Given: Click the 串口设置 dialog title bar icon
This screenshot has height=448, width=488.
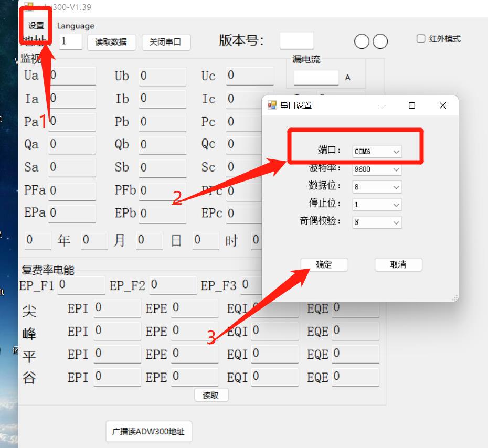Looking at the screenshot, I should (272, 105).
